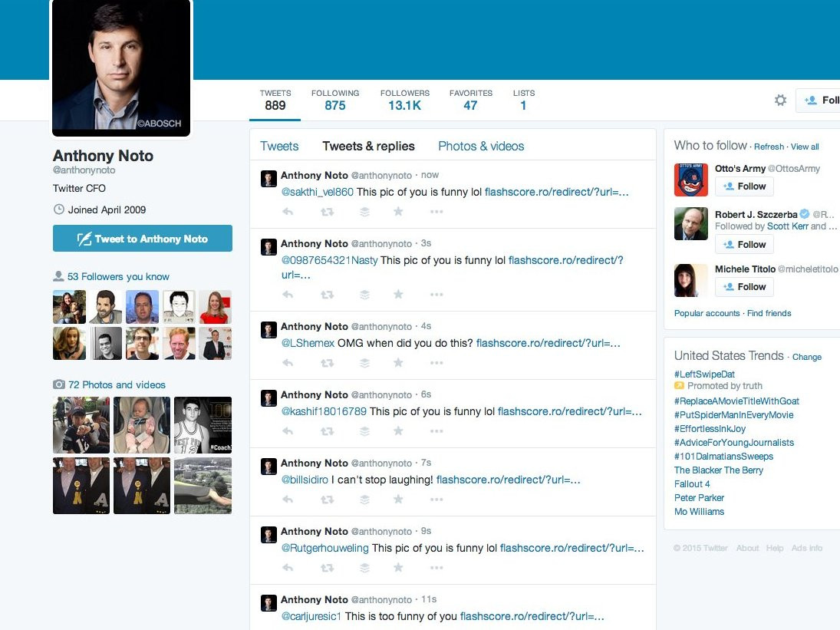
Task: Switch to the Photos & videos tab
Action: tap(480, 146)
